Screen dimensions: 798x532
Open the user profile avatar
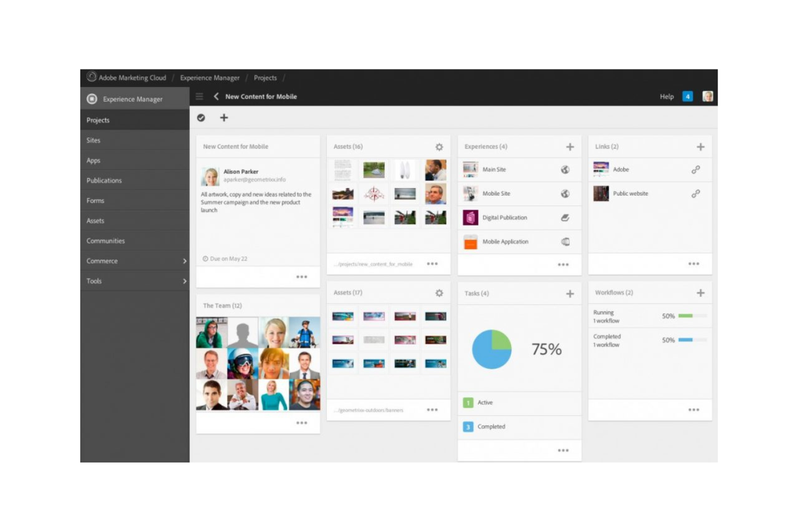coord(707,96)
